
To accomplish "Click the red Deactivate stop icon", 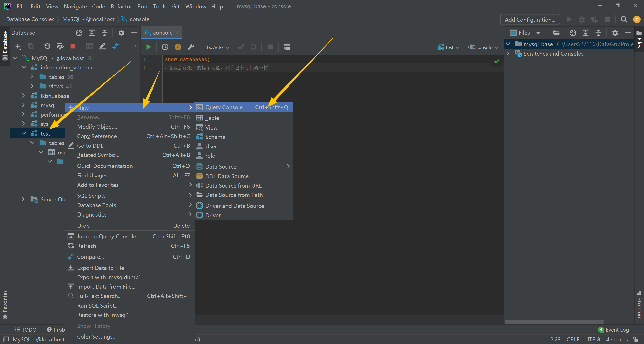I will (73, 46).
